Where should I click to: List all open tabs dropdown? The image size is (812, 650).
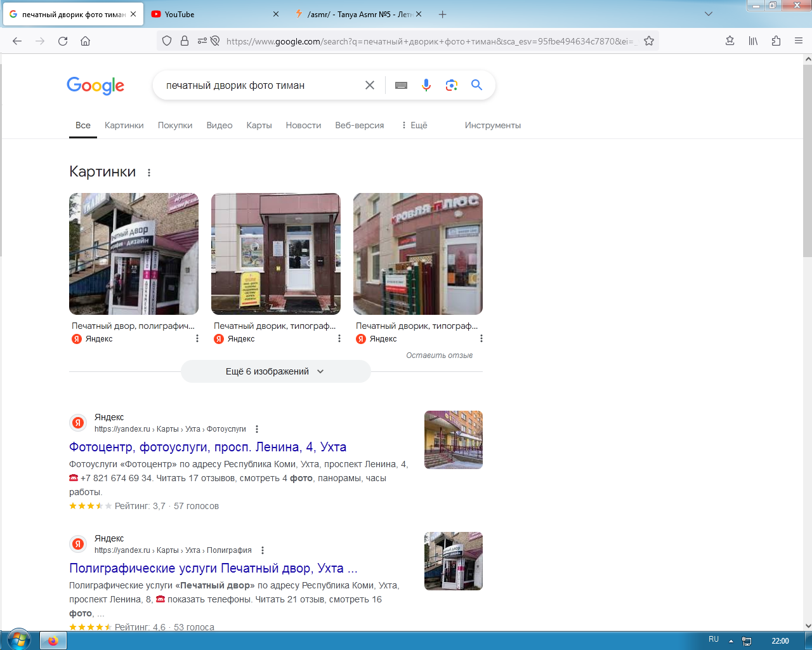709,14
